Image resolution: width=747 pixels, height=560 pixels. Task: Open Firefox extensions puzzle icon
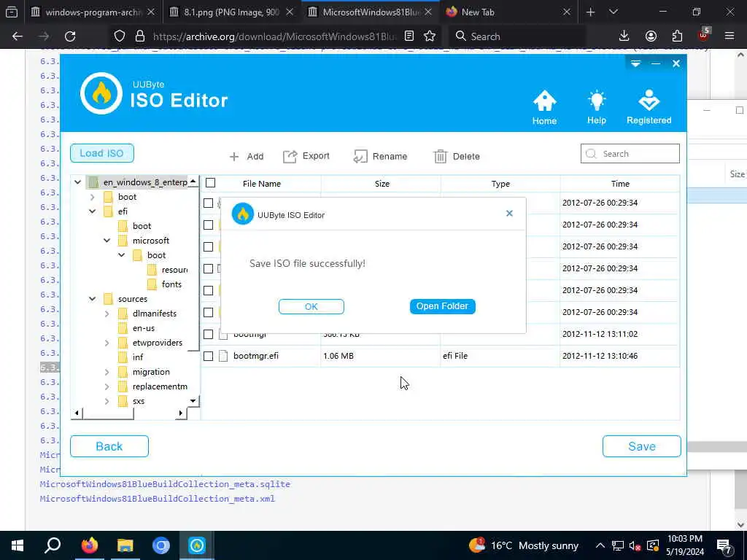click(x=677, y=36)
